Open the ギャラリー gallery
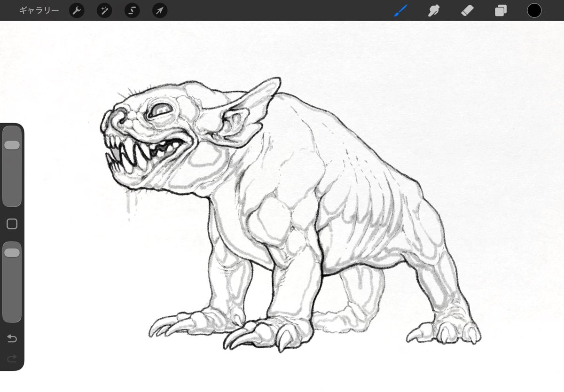 39,10
